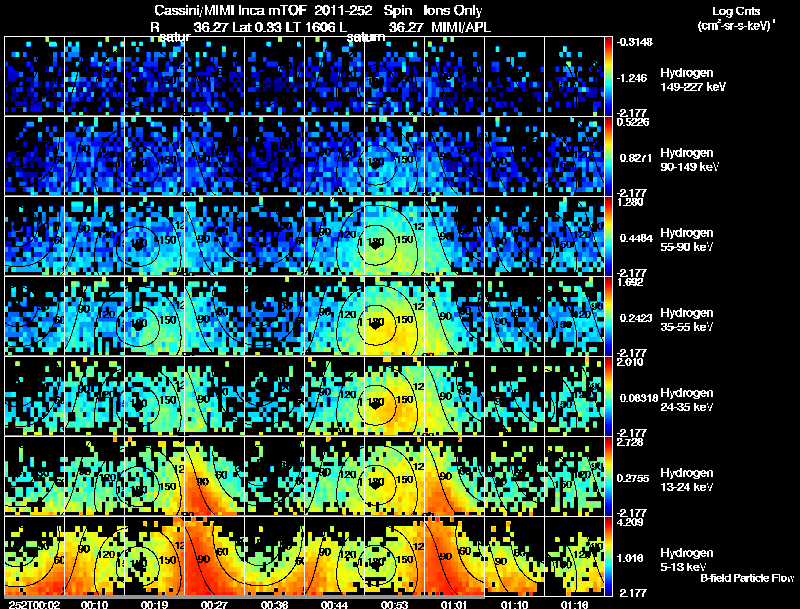Open the 24-35 keV image at 00:10
This screenshot has height=609, width=800.
pos(94,396)
